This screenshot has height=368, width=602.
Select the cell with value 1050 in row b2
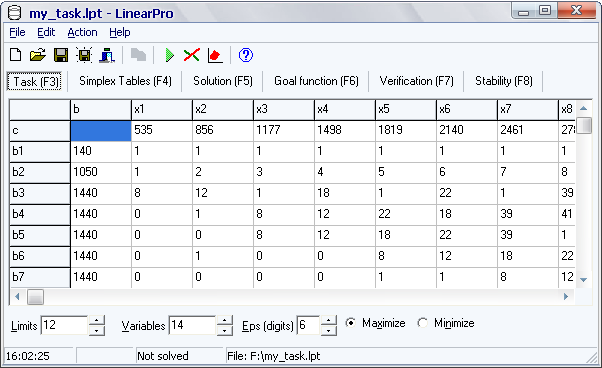tap(101, 172)
